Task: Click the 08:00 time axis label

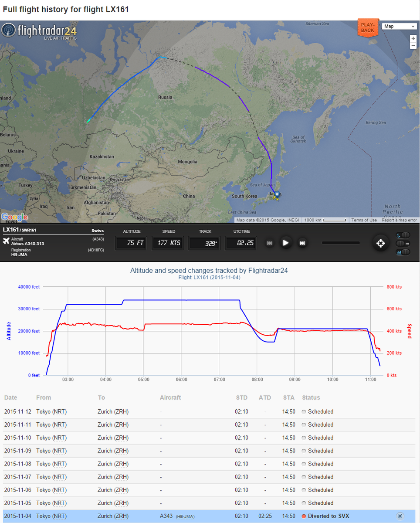Action: [x=257, y=380]
